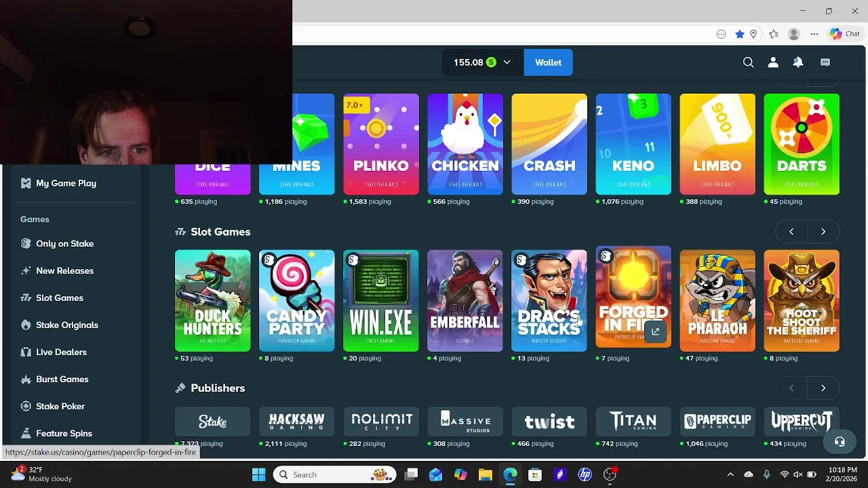Open Copilot Chat in Edge
868x488 pixels.
(x=845, y=34)
